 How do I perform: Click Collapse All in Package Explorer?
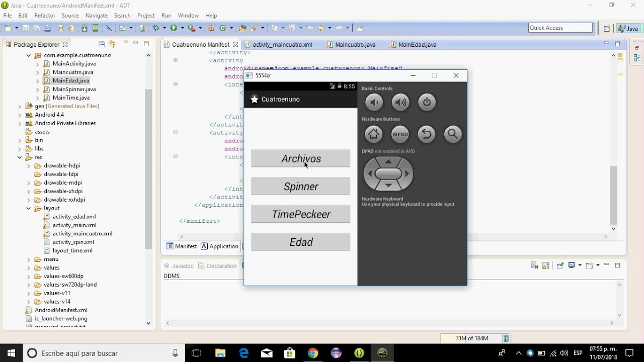click(x=102, y=44)
